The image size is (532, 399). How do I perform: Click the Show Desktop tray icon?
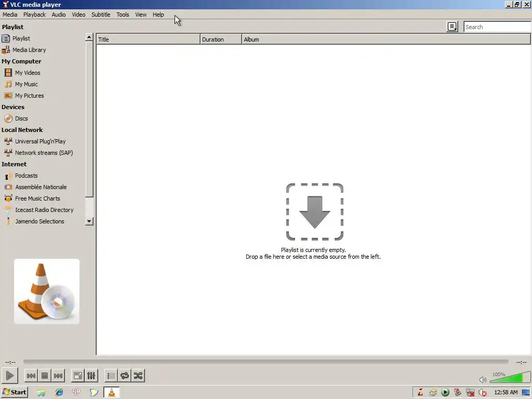coord(526,393)
